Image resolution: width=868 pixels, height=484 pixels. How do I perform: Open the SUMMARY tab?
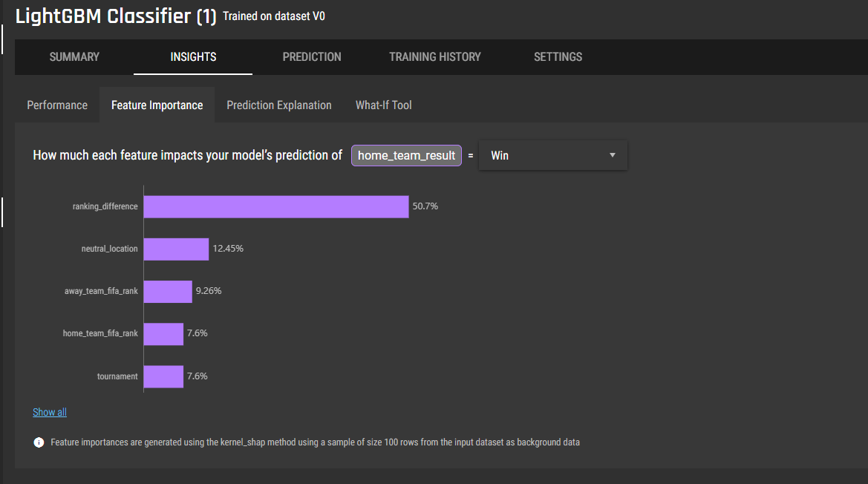74,57
